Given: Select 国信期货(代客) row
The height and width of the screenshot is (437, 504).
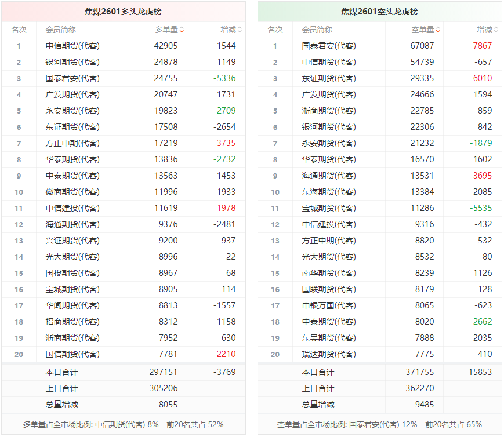Looking at the screenshot, I should (124, 354).
